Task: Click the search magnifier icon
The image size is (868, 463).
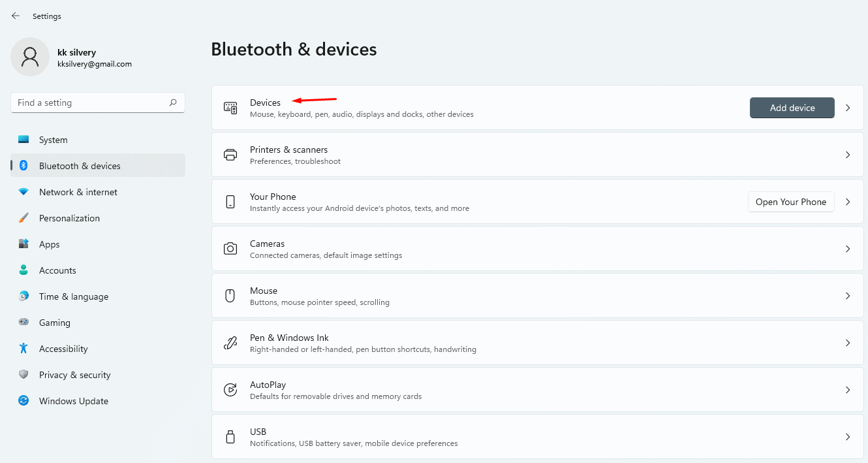Action: click(173, 103)
